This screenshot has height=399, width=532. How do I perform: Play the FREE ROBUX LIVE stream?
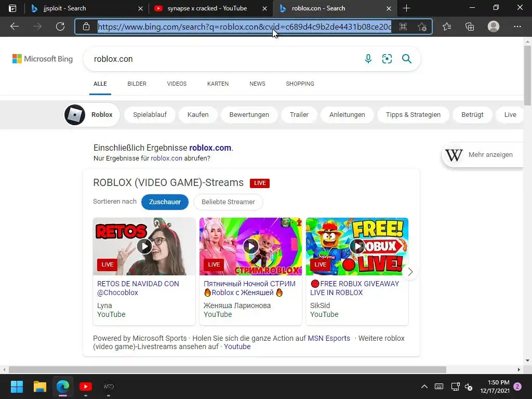tap(357, 246)
